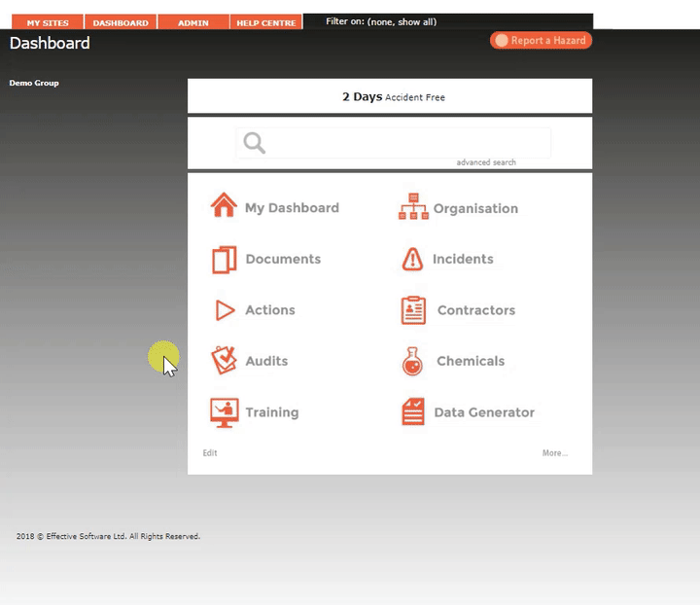Click the My Dashboard house icon
The image size is (700, 605).
(224, 207)
